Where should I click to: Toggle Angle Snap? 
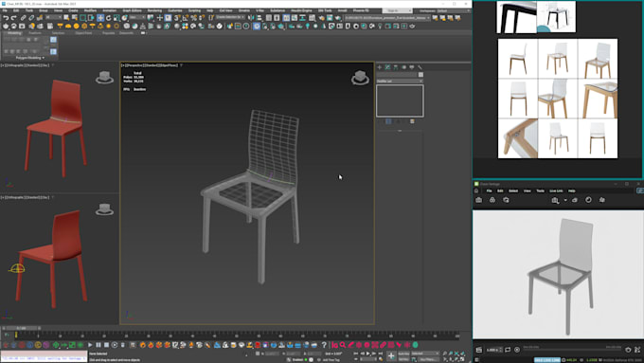click(x=186, y=18)
